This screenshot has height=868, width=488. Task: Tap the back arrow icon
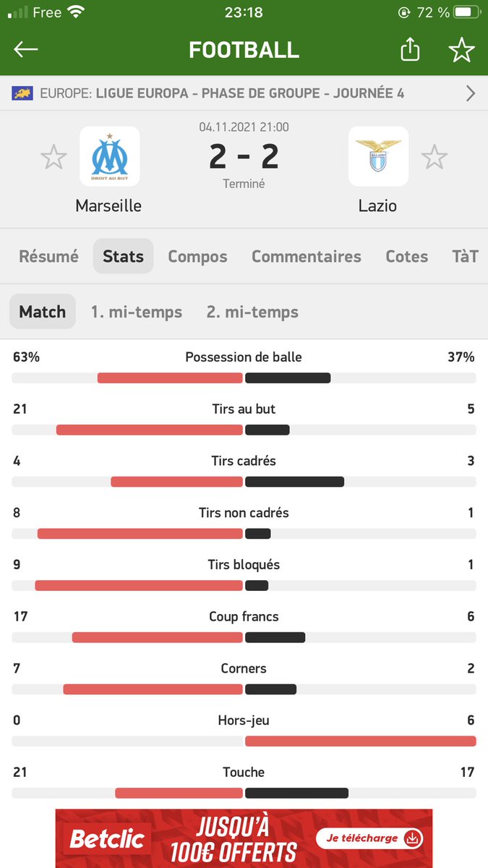pyautogui.click(x=26, y=49)
